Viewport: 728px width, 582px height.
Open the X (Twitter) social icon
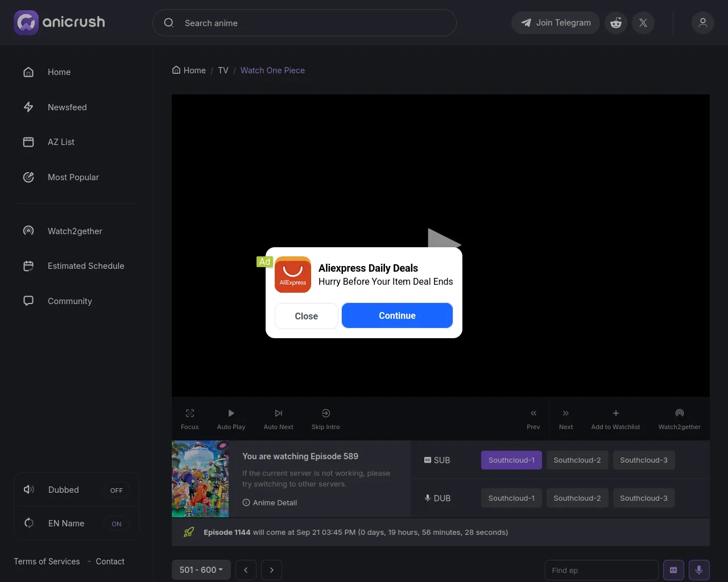pyautogui.click(x=643, y=23)
